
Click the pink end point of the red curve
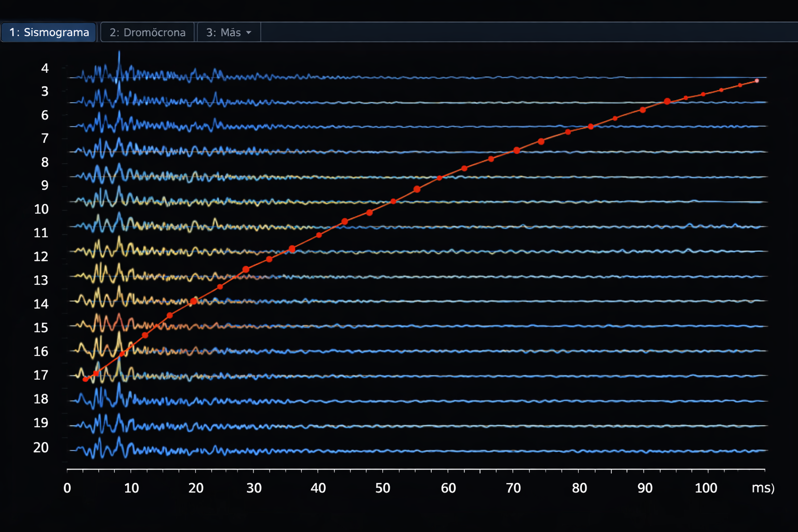[x=756, y=81]
